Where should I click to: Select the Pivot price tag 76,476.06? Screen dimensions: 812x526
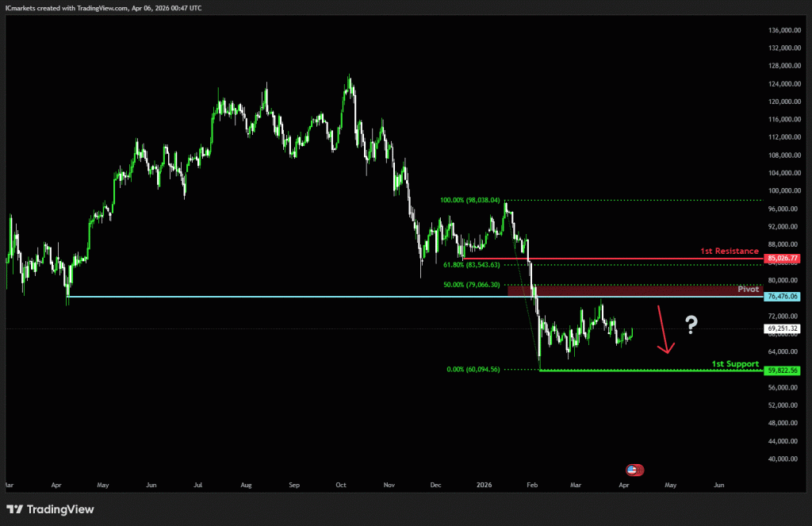click(x=782, y=296)
